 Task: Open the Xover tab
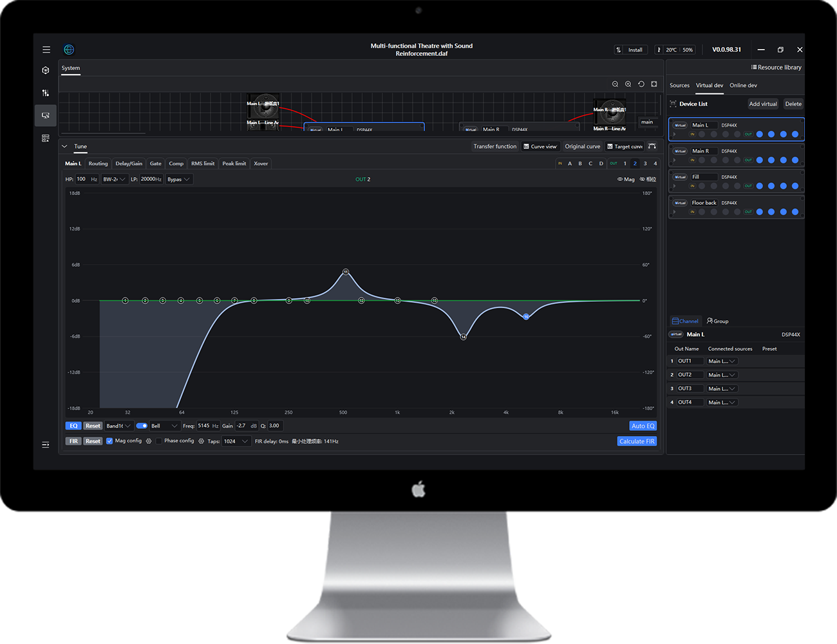coord(261,164)
